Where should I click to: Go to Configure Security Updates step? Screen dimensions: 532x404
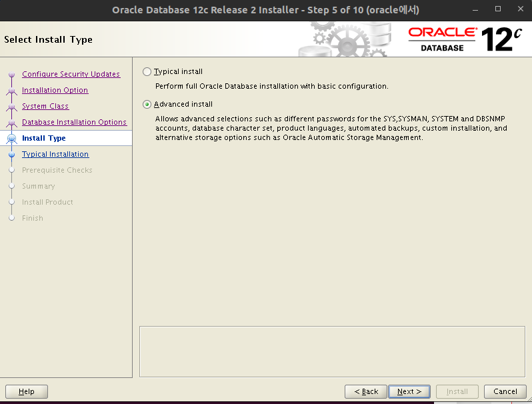(x=71, y=74)
